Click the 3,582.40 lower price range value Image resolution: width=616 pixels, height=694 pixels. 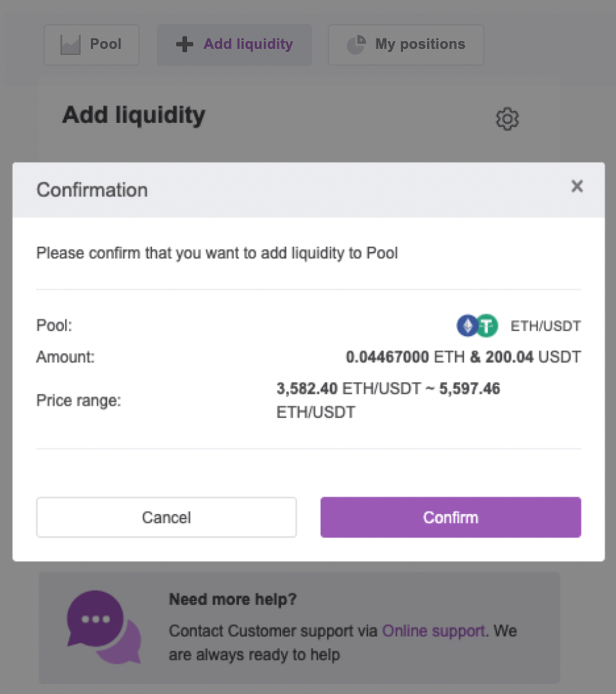pyautogui.click(x=307, y=389)
